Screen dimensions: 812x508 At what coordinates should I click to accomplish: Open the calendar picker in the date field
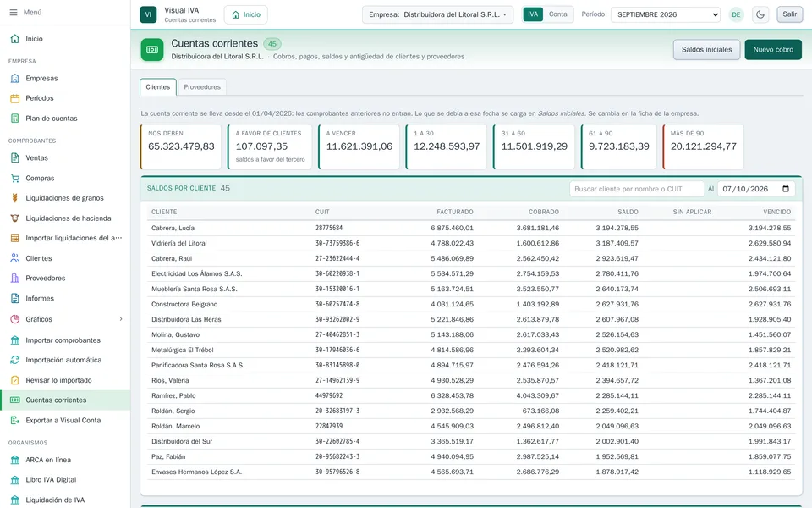(786, 189)
